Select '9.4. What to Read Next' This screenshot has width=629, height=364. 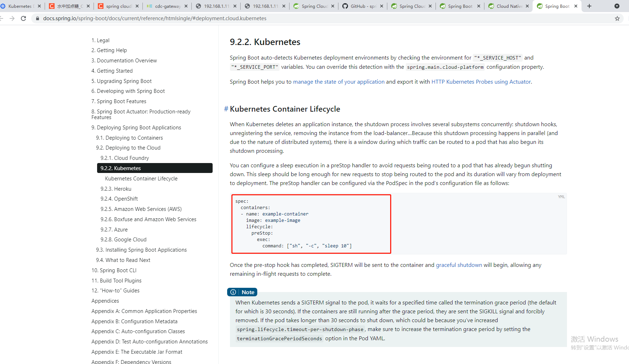pos(123,260)
